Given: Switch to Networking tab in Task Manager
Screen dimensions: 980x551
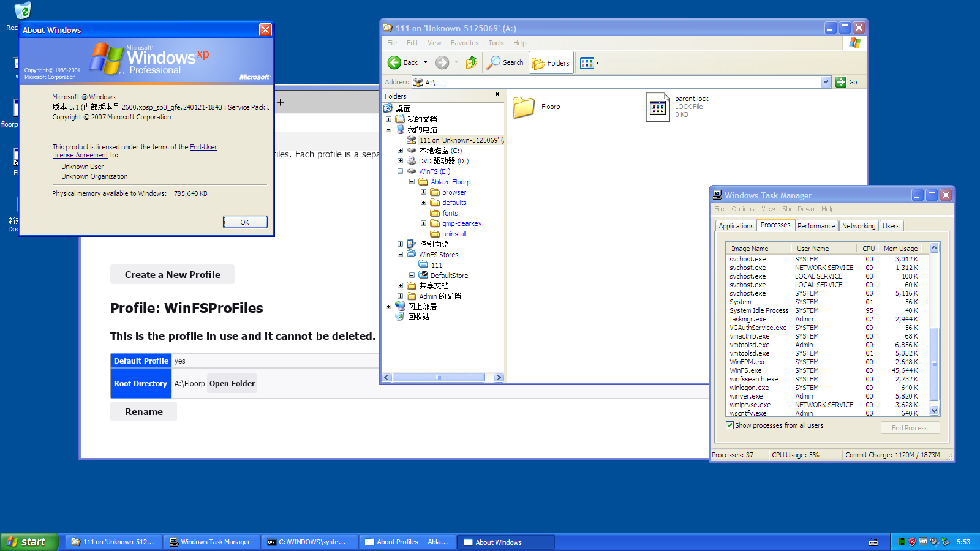Looking at the screenshot, I should coord(859,226).
